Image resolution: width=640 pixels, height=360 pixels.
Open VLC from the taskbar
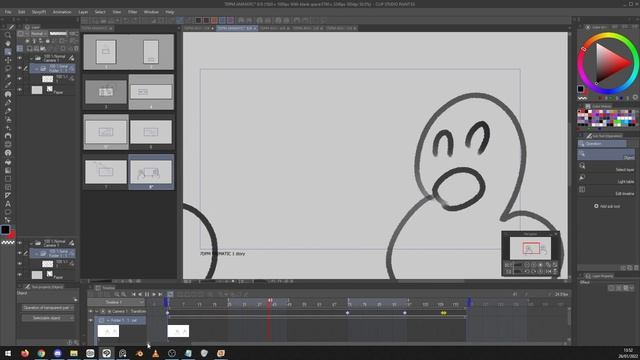(x=156, y=353)
